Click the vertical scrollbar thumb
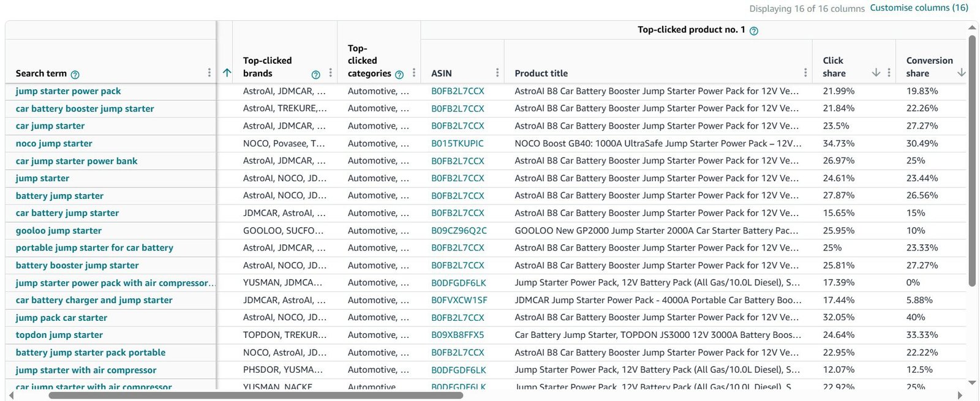This screenshot has height=401, width=980. pyautogui.click(x=972, y=160)
